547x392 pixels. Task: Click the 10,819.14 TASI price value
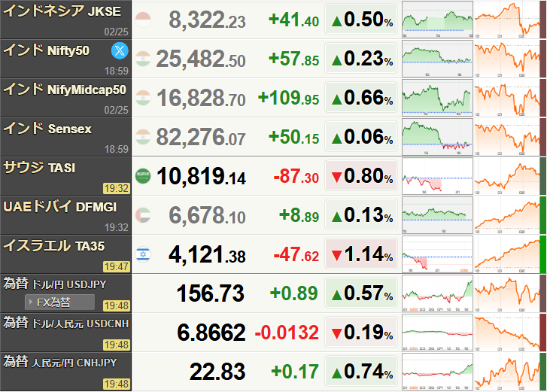(202, 176)
